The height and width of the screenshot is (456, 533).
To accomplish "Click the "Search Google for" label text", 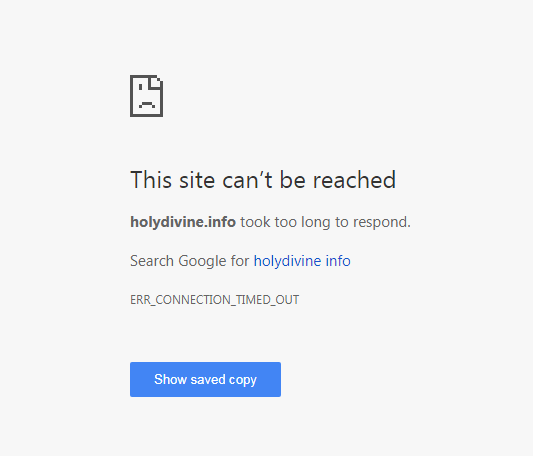I will tap(190, 261).
